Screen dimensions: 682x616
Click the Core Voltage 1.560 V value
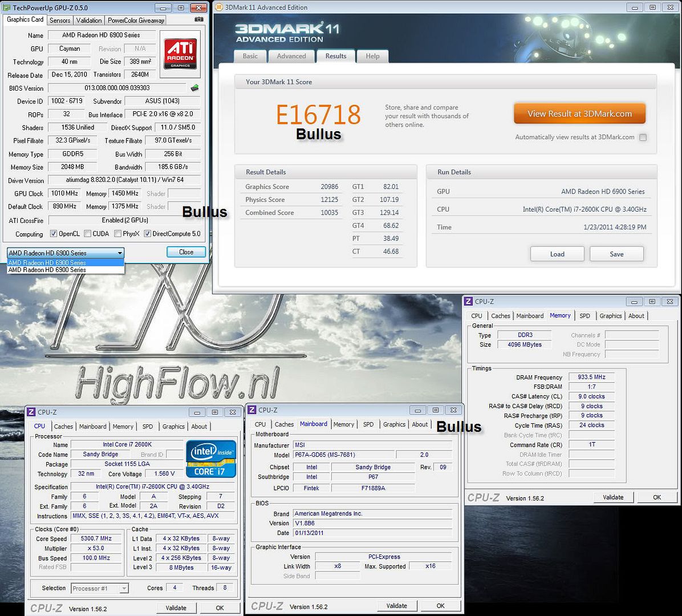point(164,474)
